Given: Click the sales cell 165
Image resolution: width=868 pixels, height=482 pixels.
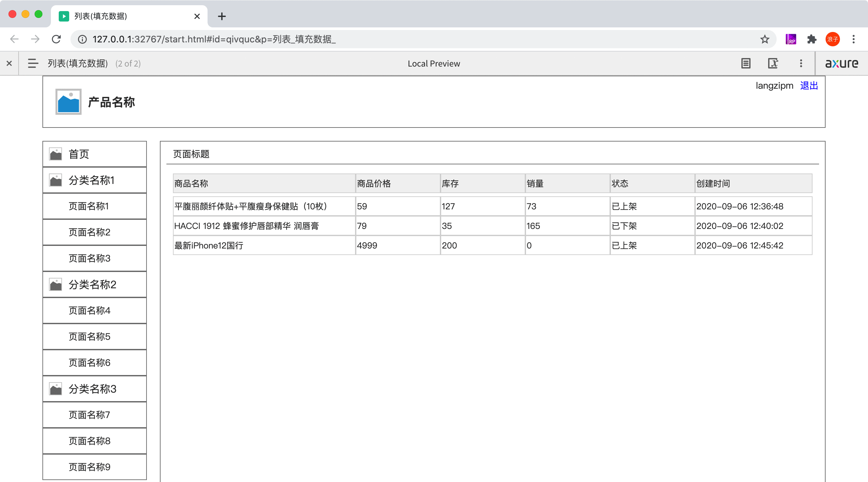Looking at the screenshot, I should click(568, 226).
